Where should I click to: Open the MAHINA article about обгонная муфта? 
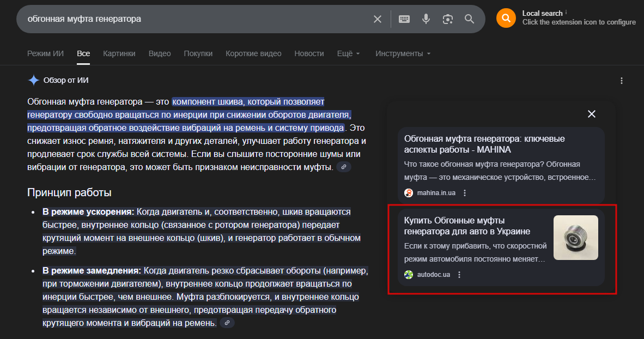[x=484, y=144]
